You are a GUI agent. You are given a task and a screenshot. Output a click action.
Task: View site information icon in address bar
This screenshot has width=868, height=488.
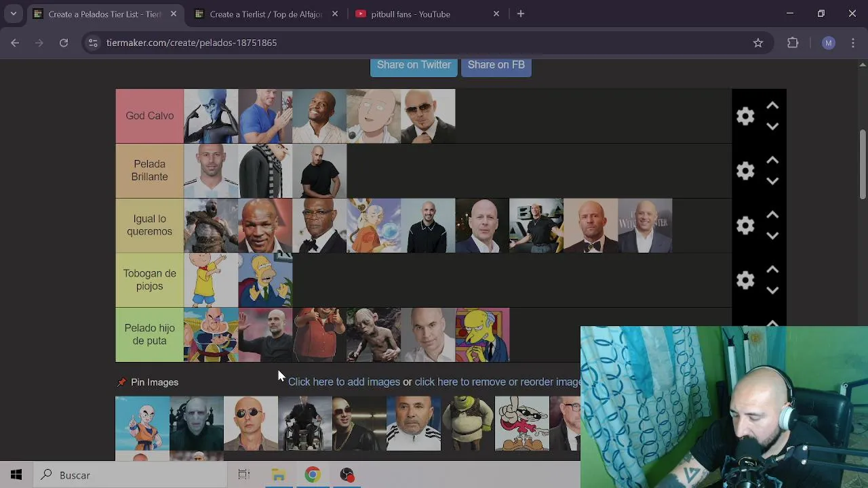coord(93,43)
